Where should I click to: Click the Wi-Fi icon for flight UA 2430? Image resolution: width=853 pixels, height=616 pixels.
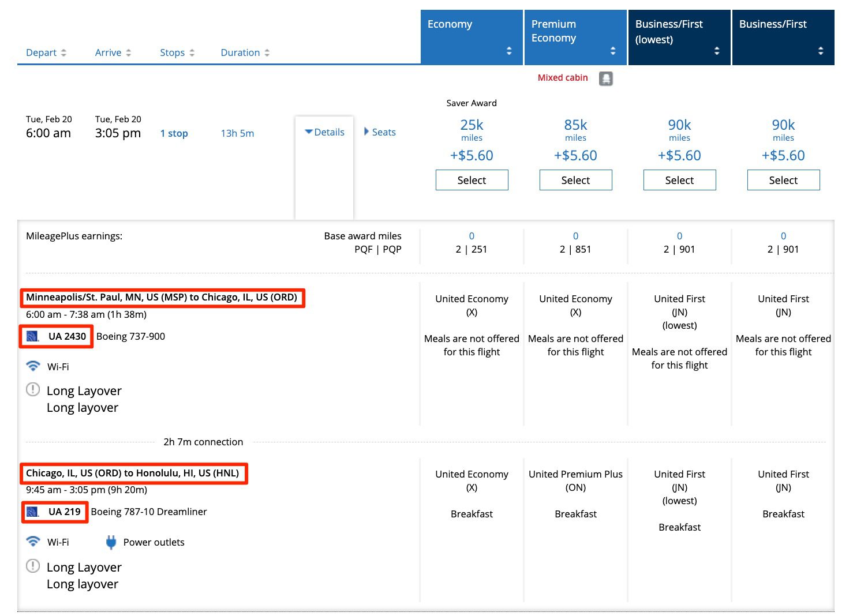coord(33,366)
